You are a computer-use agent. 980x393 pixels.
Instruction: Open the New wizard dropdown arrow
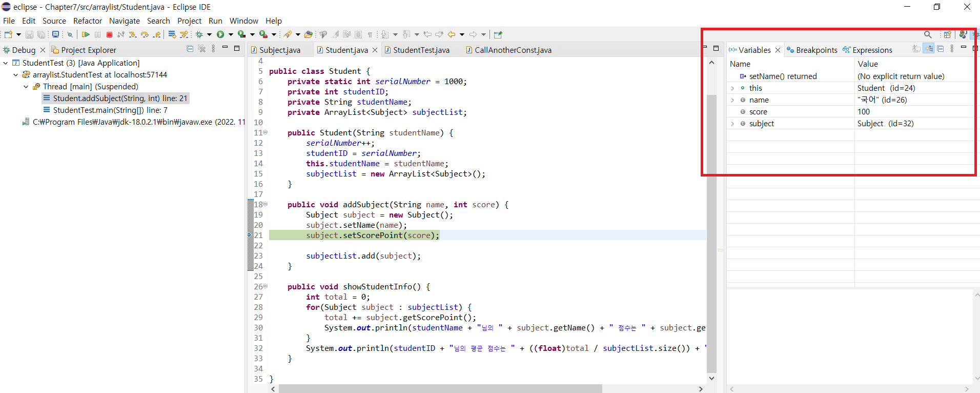click(x=18, y=34)
